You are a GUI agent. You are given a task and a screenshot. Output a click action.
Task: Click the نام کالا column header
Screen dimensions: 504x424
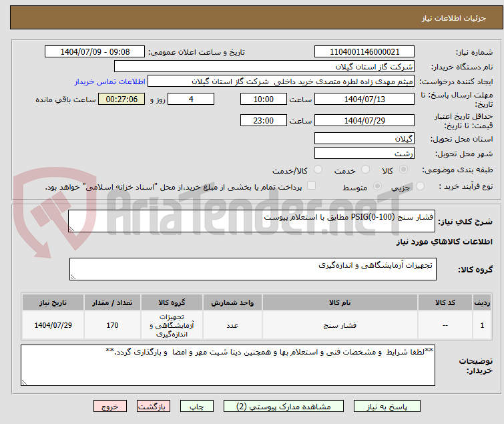(340, 302)
